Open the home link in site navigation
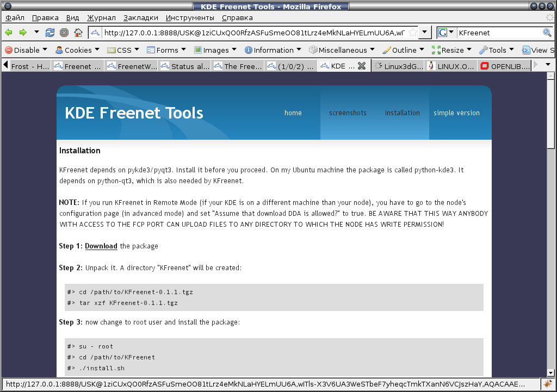 coord(293,113)
